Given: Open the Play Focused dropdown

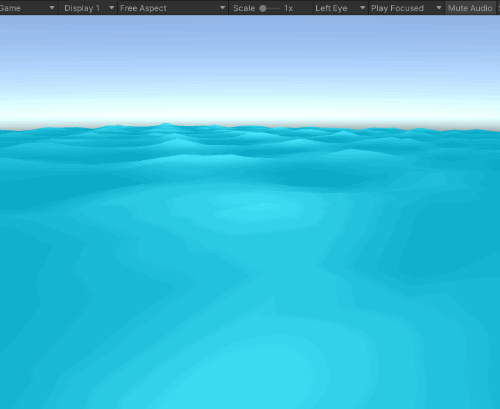Looking at the screenshot, I should click(x=407, y=8).
